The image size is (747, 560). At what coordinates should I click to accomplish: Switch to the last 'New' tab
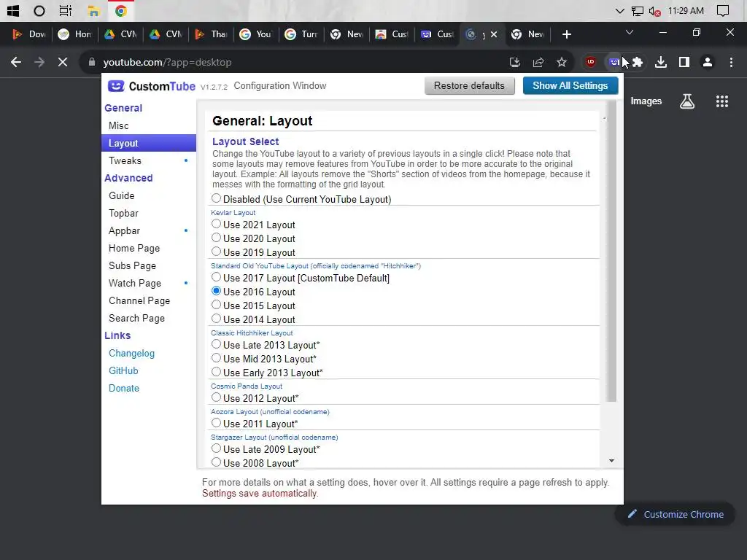528,34
